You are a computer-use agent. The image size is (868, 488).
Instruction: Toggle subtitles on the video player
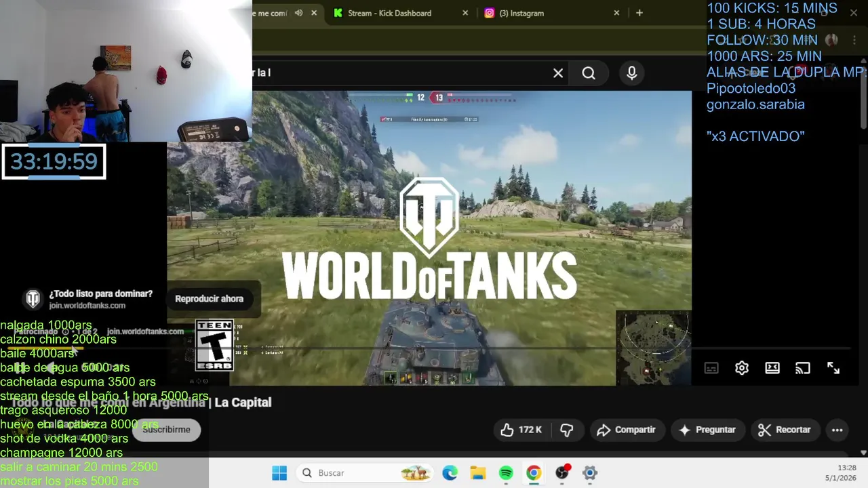pyautogui.click(x=711, y=368)
